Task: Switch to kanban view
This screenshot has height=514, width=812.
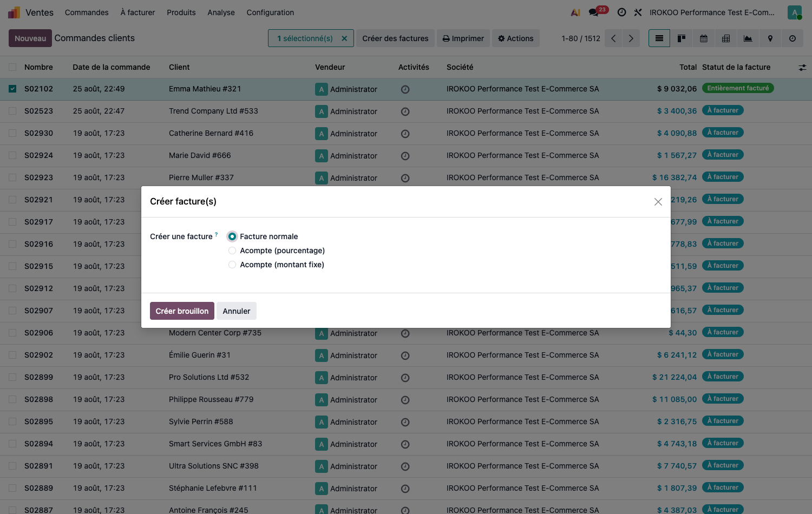Action: point(682,38)
